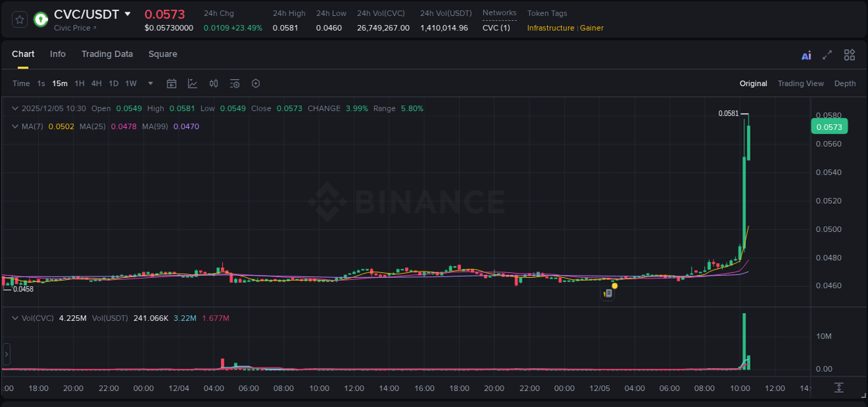Open the Infrastructure token tag link
Screen dimensions: 868x407
coord(549,28)
